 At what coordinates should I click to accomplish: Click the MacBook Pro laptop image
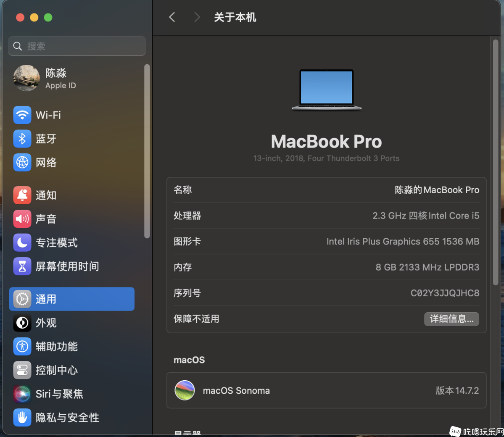327,90
